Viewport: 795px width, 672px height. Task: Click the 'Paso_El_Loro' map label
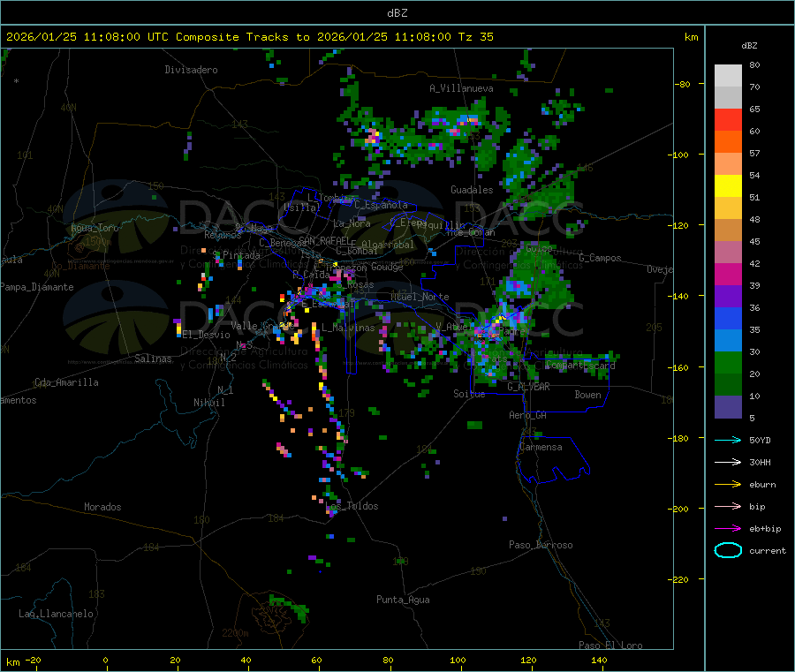610,646
